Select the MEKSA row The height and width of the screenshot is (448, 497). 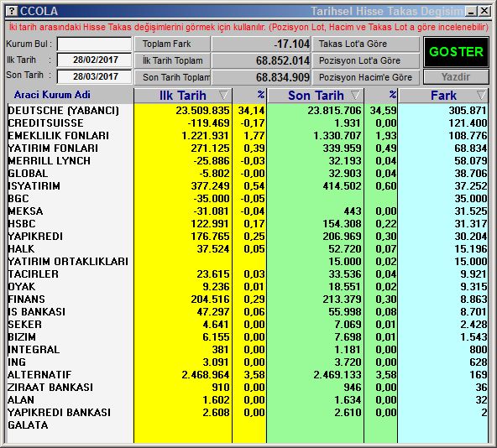tap(247, 211)
